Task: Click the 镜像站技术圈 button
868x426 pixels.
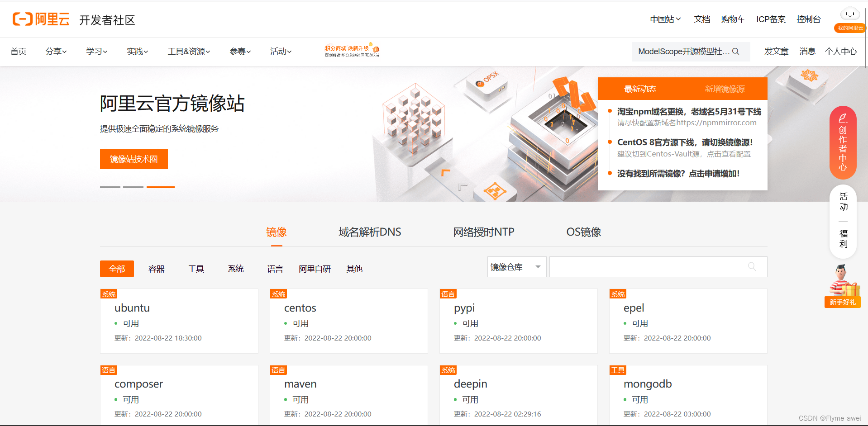Action: point(134,159)
